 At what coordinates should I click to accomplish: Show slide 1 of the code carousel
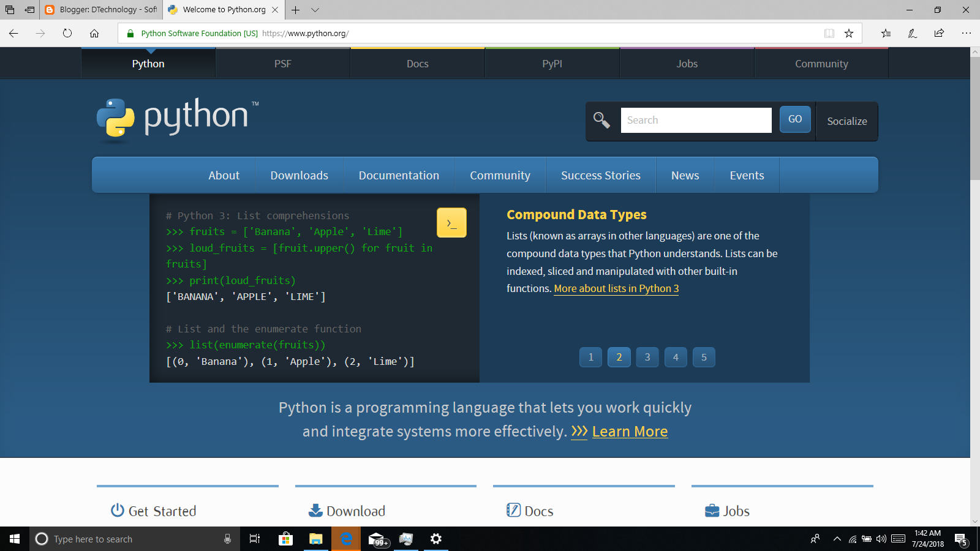[x=591, y=357]
